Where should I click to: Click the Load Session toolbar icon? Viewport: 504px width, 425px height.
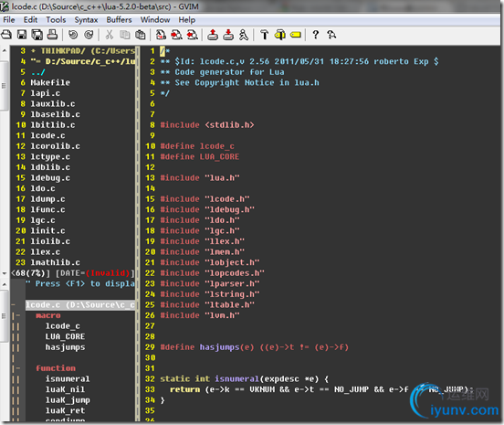[213, 35]
